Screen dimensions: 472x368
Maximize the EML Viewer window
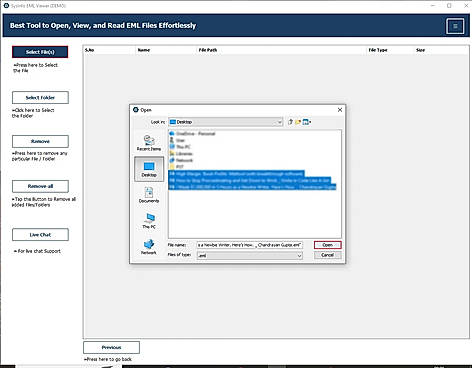point(449,6)
